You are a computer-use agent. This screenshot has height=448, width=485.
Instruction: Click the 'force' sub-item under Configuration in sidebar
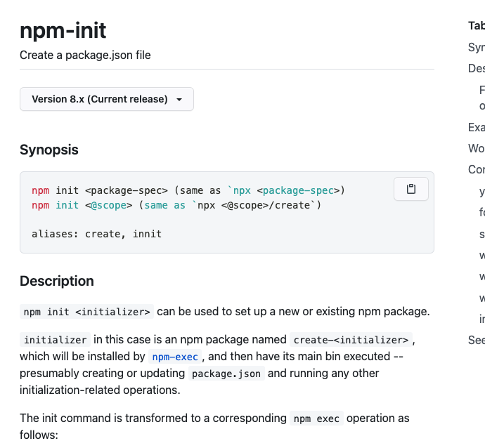pos(481,212)
